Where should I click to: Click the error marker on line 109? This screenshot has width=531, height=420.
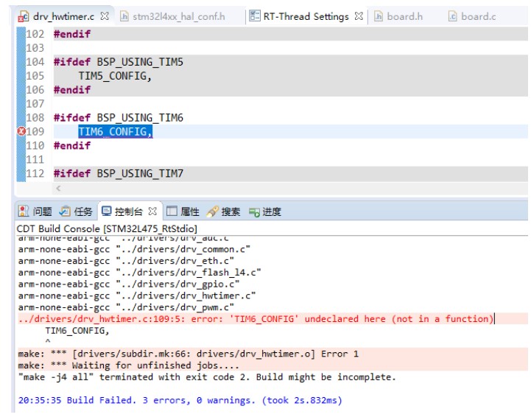(21, 131)
